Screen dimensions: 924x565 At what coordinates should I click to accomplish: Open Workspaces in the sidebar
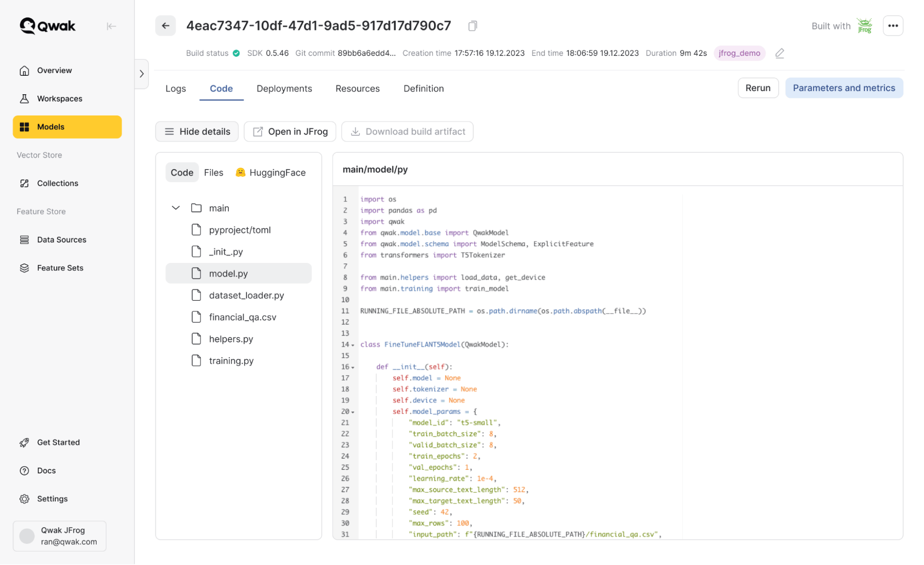point(67,98)
